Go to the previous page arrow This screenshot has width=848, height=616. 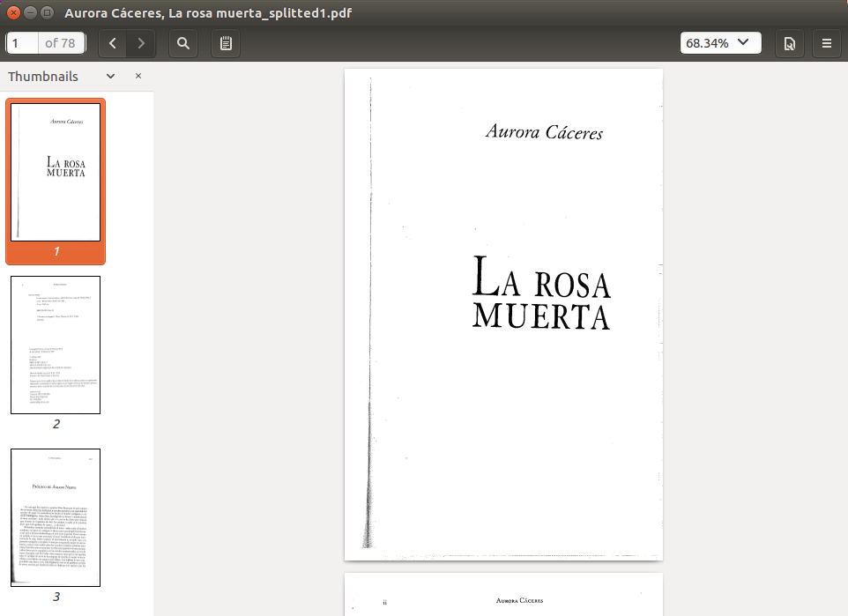coord(113,43)
